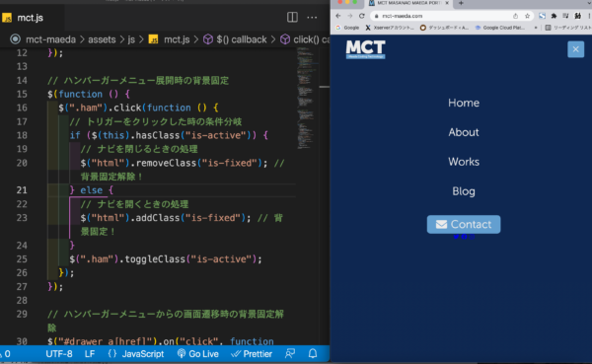Click the feedback icon in status bar
Screen dimensions: 592x364
coord(290,354)
